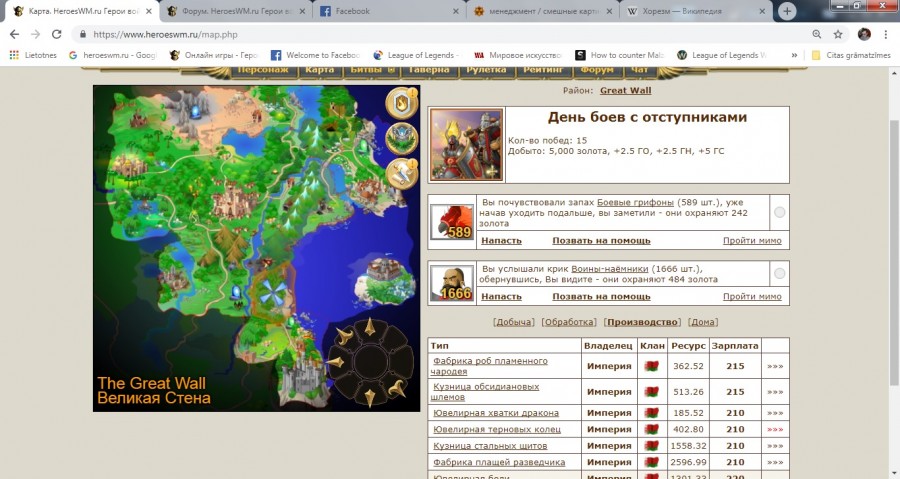Switch to the Добыча facilities list
900x479 pixels.
pos(514,322)
